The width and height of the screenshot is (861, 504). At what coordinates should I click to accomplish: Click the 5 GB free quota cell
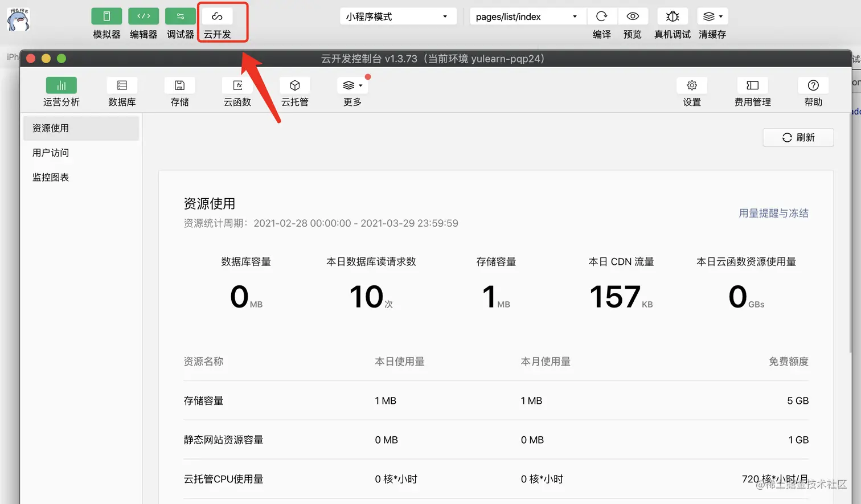(x=798, y=401)
